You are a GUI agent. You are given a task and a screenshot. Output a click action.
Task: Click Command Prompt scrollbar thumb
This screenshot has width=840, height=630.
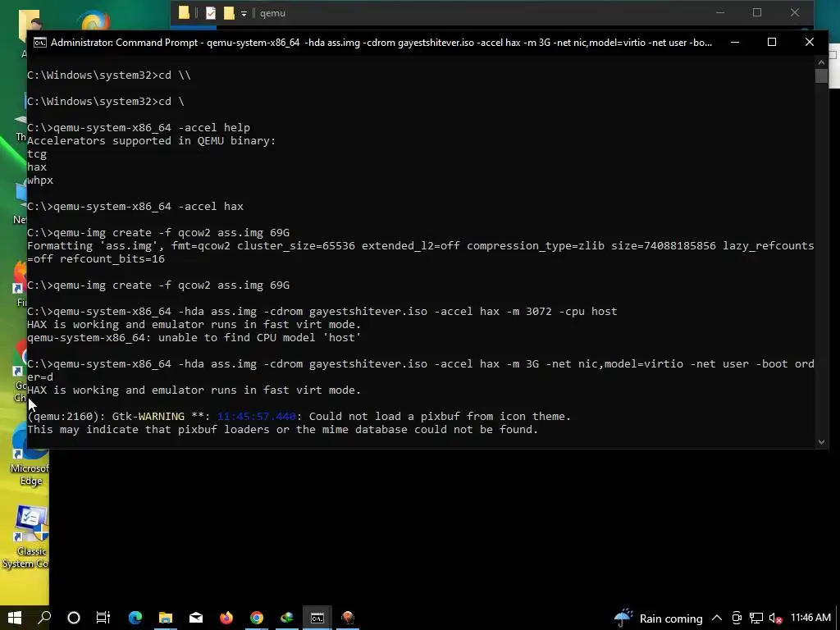[x=821, y=75]
